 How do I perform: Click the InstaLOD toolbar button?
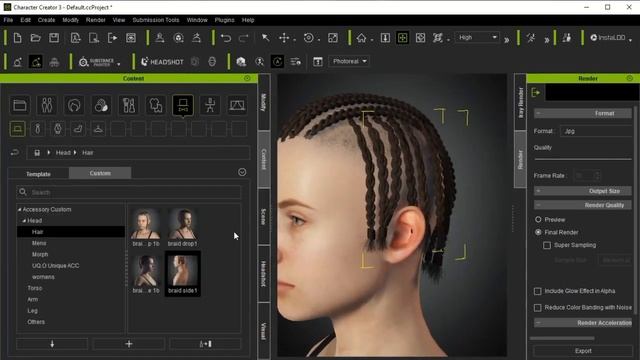coord(608,38)
